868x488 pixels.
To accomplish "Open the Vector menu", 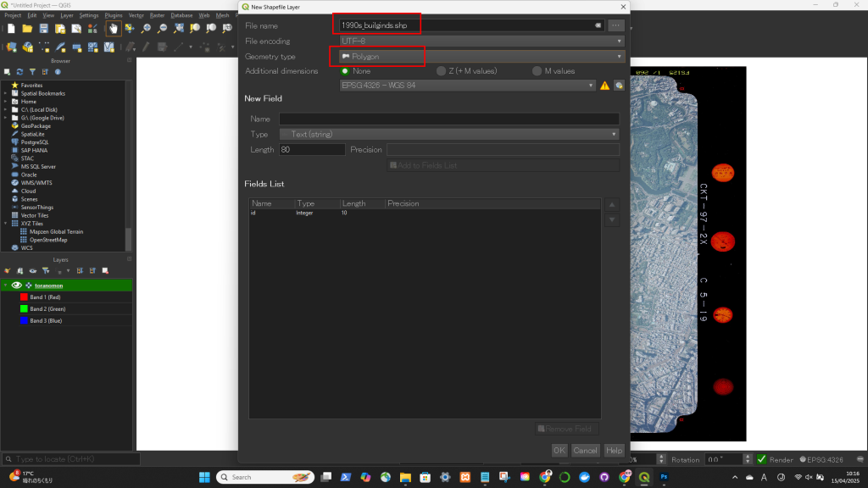I will coord(136,15).
